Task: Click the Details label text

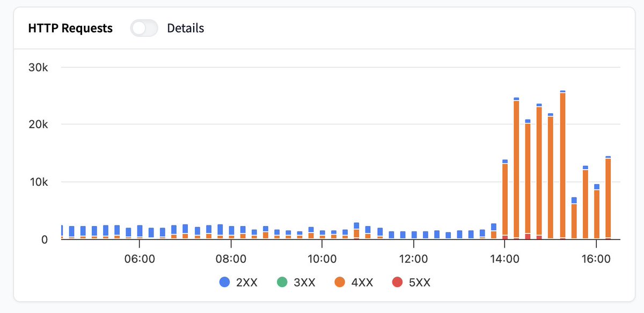Action: [x=186, y=28]
